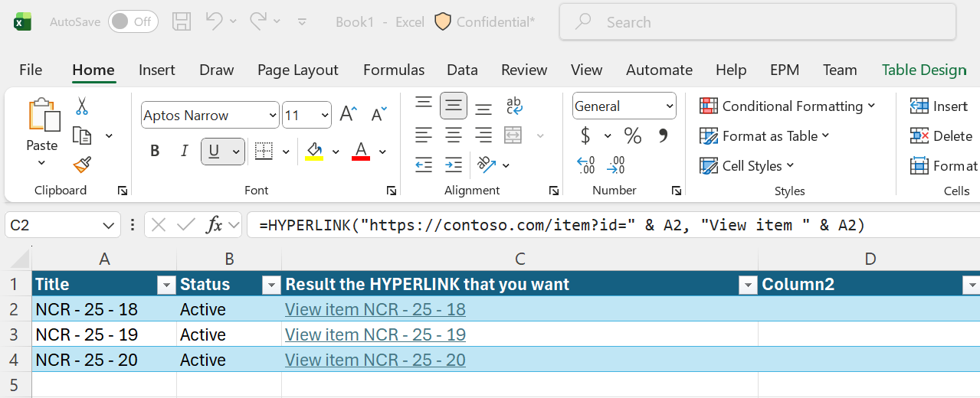Open the Automate tab
This screenshot has width=980, height=398.
pos(659,70)
